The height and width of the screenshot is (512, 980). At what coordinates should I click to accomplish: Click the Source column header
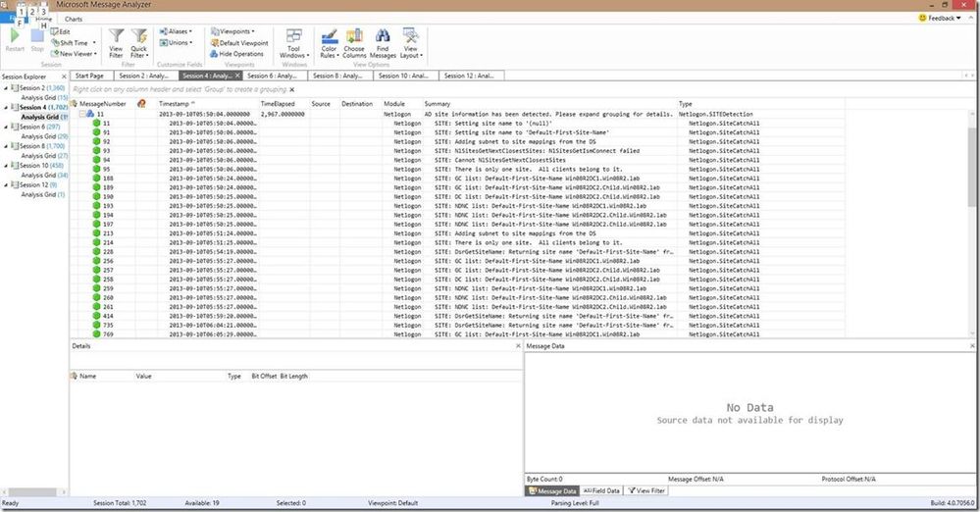pyautogui.click(x=321, y=104)
